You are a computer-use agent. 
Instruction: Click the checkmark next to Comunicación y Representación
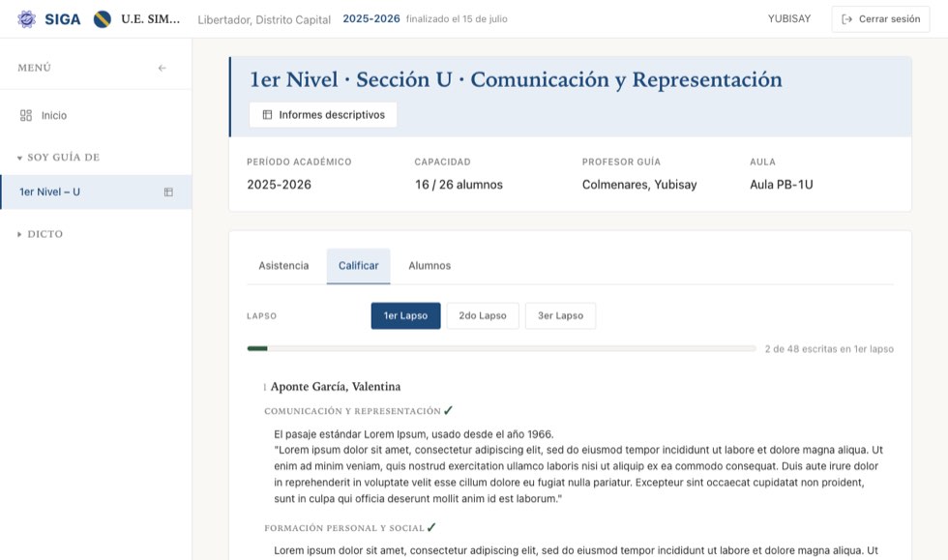[448, 411]
